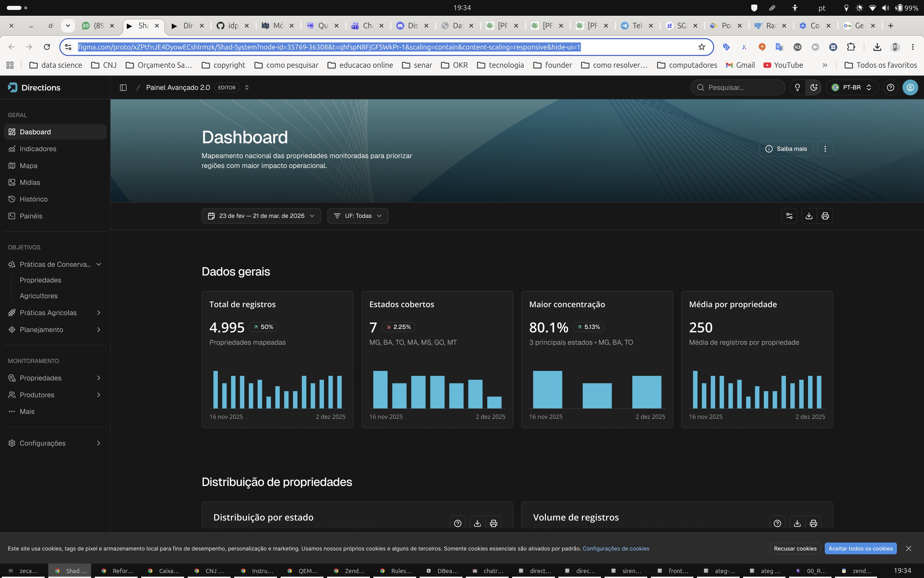The height and width of the screenshot is (578, 924).
Task: Click the dashboard download icon in filter bar
Action: pos(809,216)
